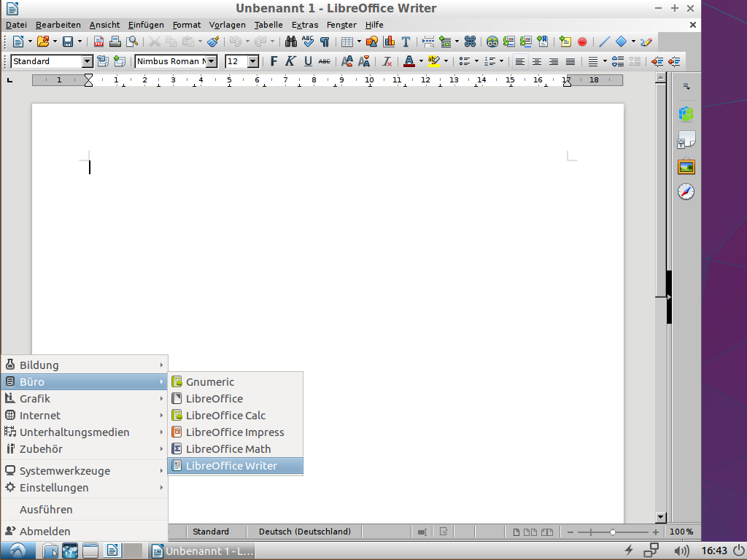
Task: Open font size dropdown
Action: click(x=253, y=61)
